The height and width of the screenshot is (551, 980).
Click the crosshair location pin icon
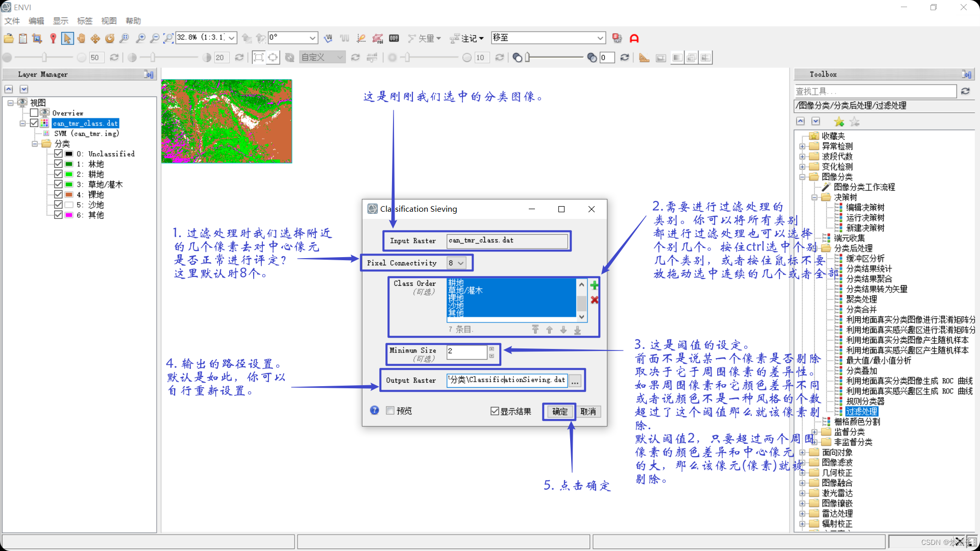point(53,38)
